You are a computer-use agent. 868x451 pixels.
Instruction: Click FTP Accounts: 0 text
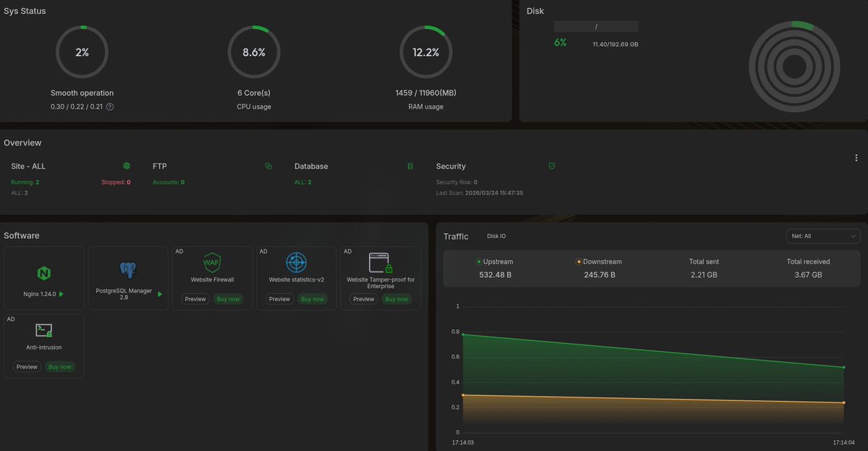pos(169,182)
